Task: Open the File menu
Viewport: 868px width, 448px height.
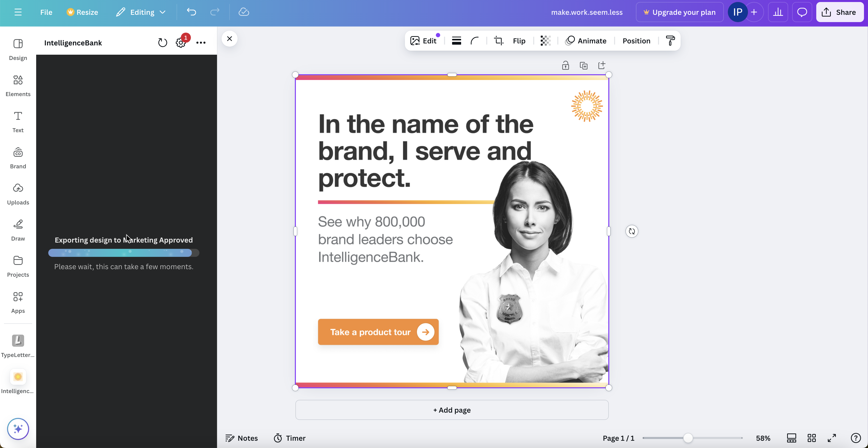Action: pos(46,12)
